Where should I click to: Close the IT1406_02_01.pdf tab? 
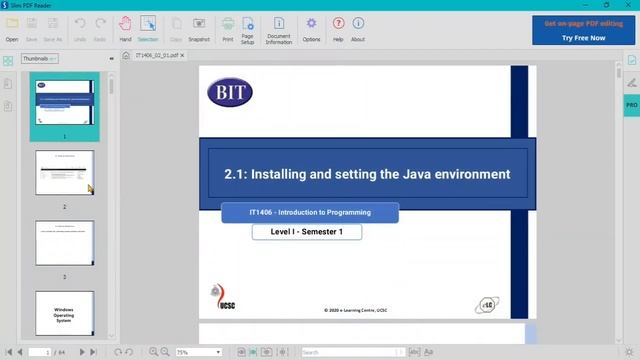point(182,55)
